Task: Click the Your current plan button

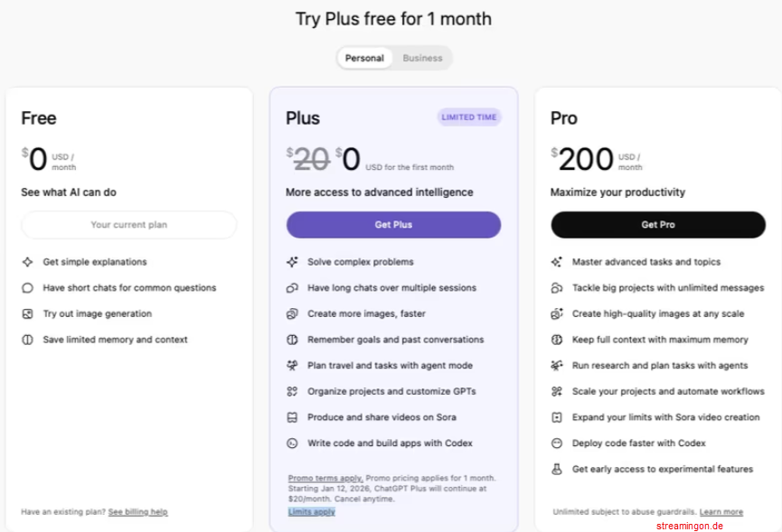Action: tap(128, 224)
